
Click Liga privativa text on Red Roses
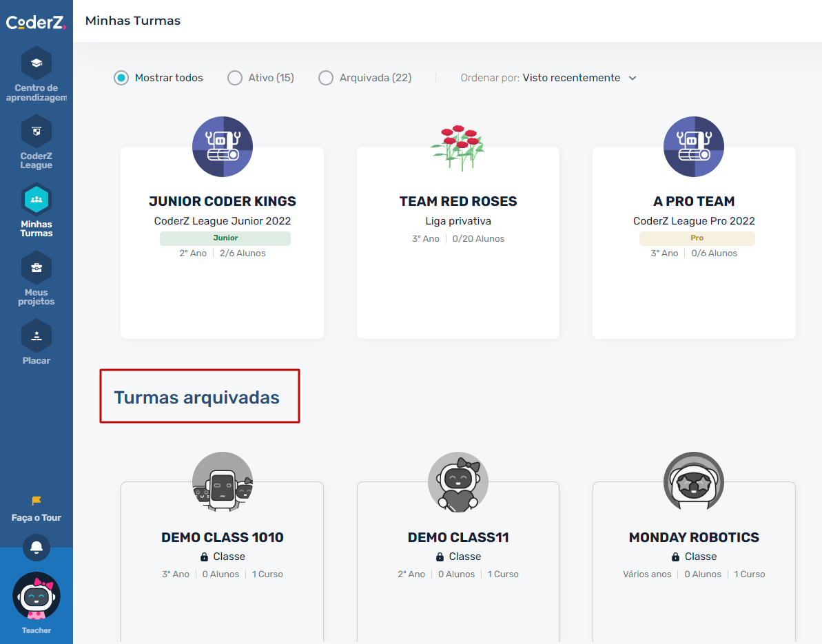click(x=458, y=221)
